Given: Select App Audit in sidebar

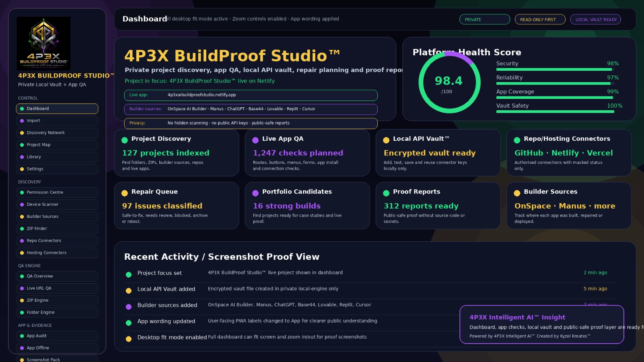Looking at the screenshot, I should pyautogui.click(x=57, y=336).
